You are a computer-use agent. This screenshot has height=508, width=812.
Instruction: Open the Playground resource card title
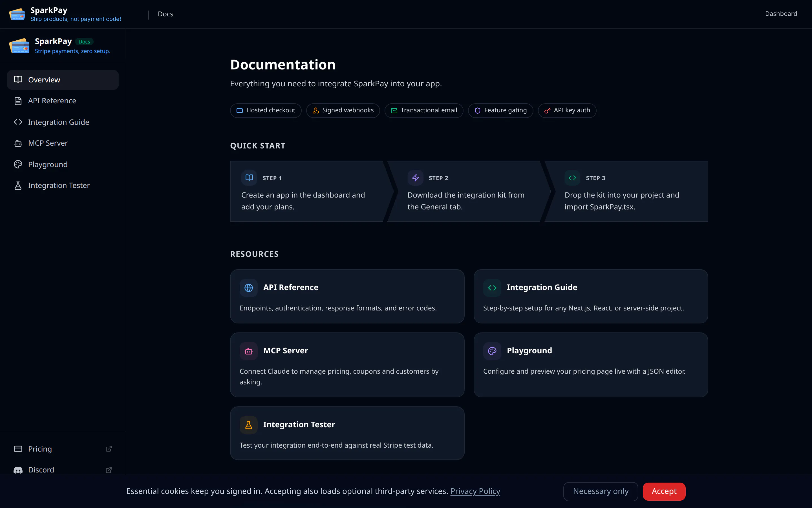(x=529, y=351)
